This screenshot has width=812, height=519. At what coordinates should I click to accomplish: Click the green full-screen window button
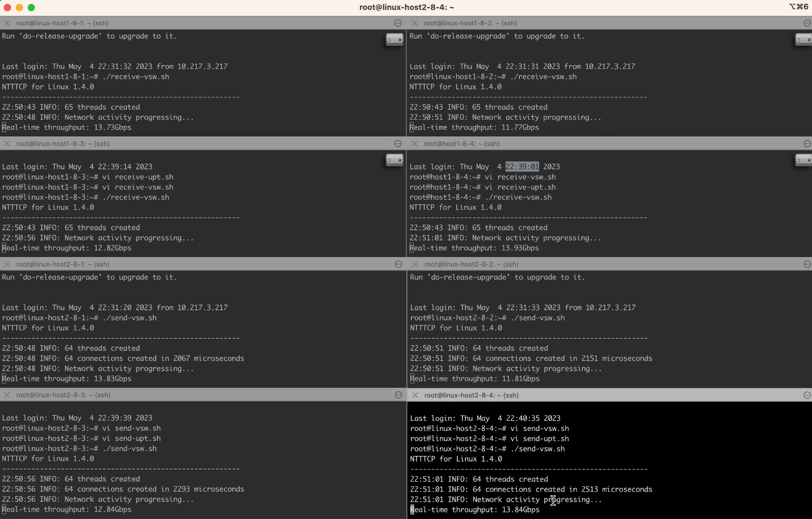(x=31, y=7)
